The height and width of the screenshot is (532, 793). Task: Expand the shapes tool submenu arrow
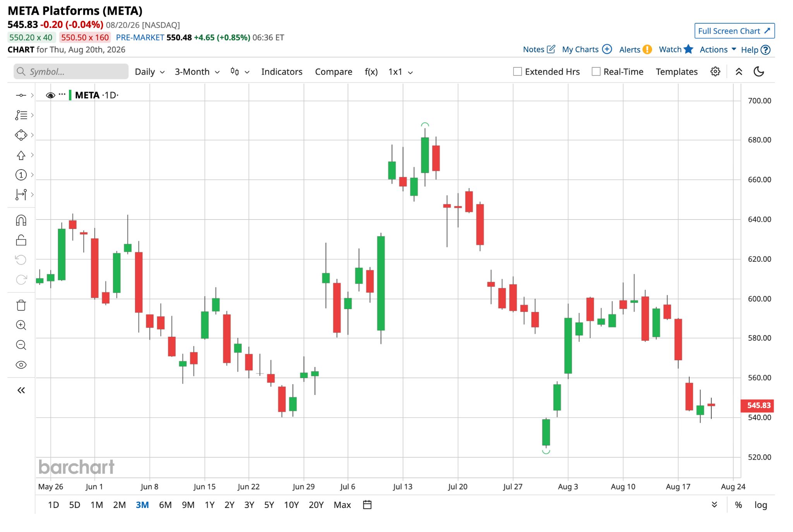32,135
